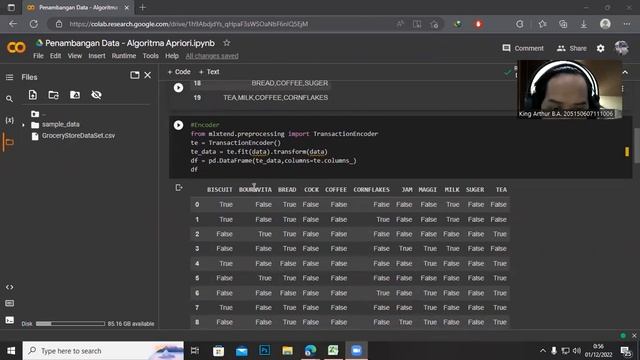Run the #Encoder code cell
The width and height of the screenshot is (640, 360).
click(x=178, y=125)
